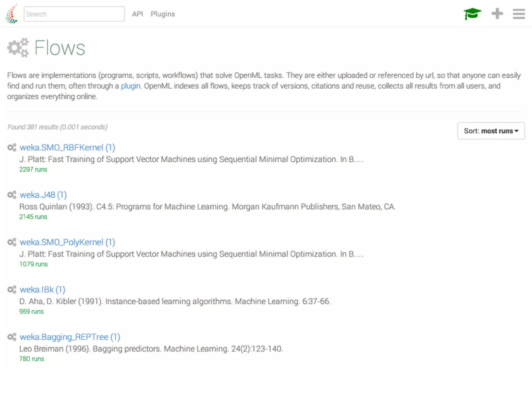Click the large Flows gears icon
This screenshot has height=399, width=532.
click(18, 48)
